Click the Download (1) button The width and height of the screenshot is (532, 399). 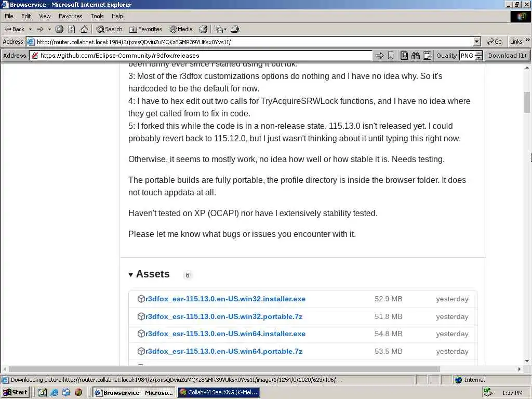[507, 56]
